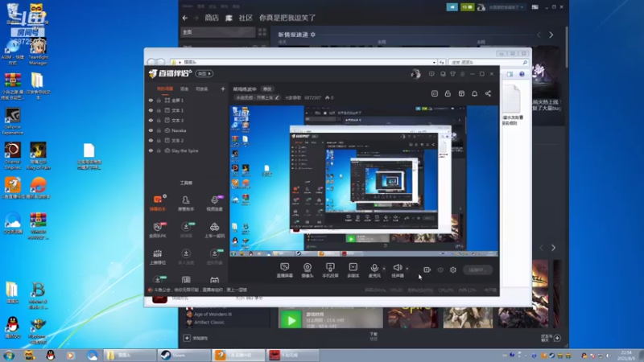Click 添加游戏 in Steam
Viewport: 644px width, 362px height.
(196, 338)
